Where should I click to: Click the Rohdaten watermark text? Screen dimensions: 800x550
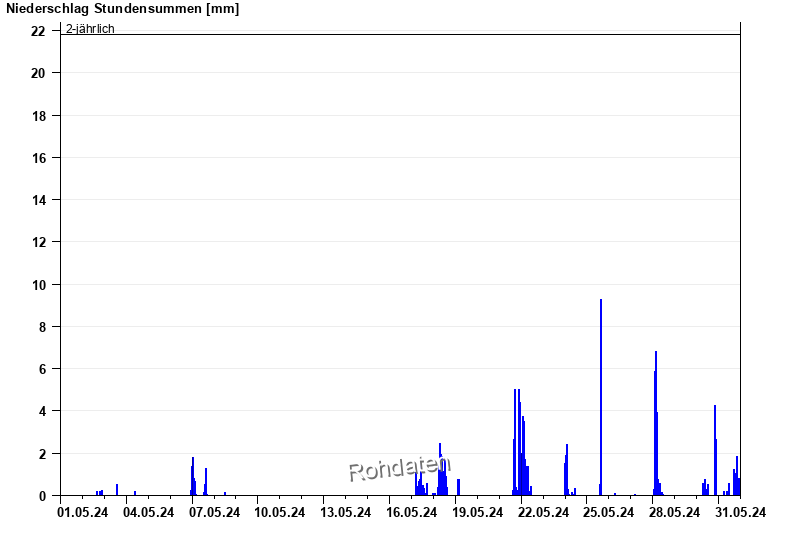point(399,467)
